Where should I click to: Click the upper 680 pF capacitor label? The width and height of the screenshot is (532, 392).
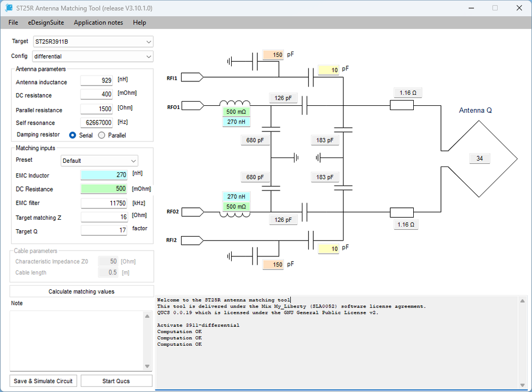pos(255,140)
